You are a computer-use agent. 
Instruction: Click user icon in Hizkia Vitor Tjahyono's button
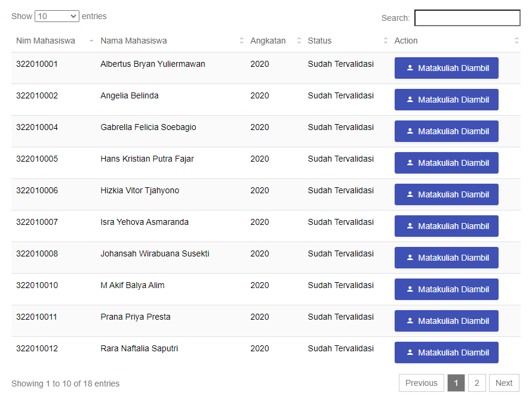[410, 194]
